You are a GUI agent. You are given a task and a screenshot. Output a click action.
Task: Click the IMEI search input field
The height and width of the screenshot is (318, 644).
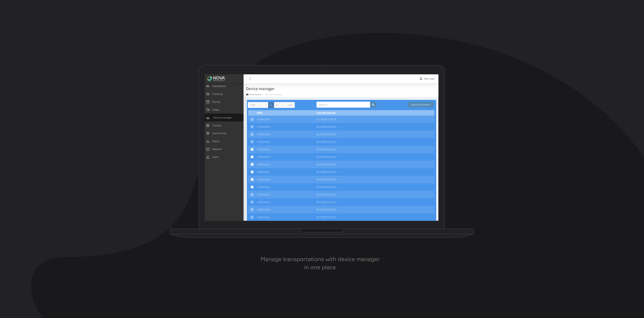click(343, 104)
